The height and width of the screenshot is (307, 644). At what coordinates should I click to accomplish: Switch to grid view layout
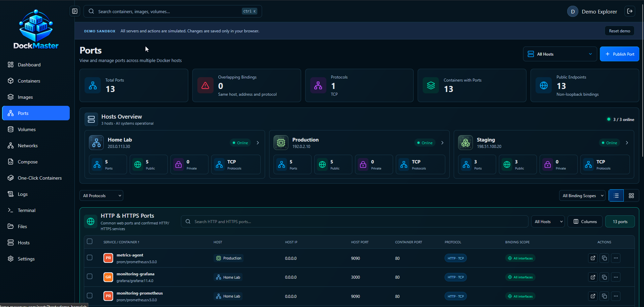(631, 195)
